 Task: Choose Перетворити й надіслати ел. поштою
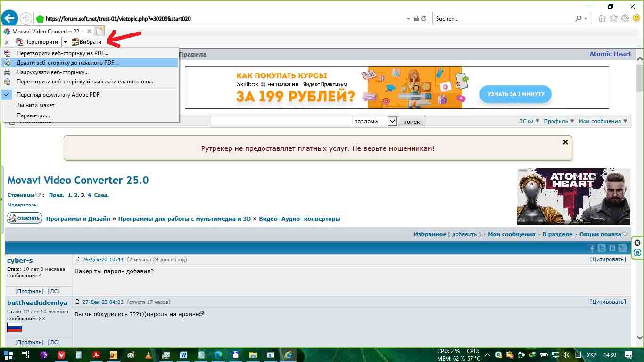(90, 82)
